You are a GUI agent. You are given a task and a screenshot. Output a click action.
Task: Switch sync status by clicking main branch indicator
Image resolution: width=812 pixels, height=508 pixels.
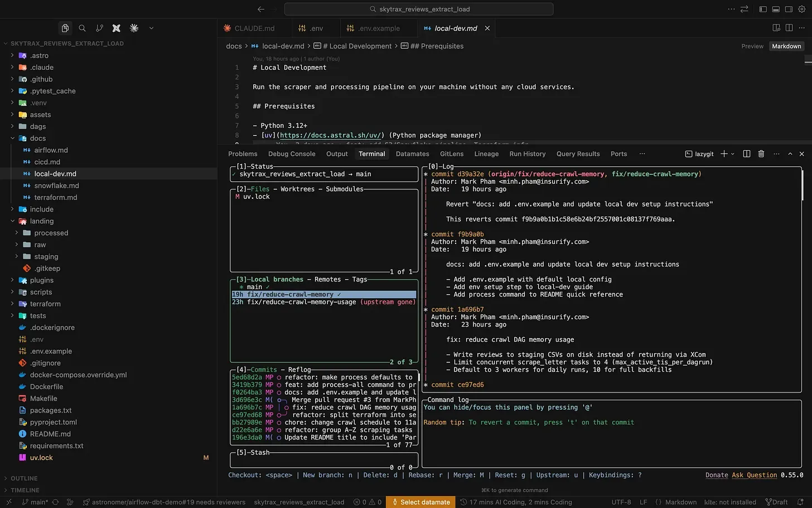tap(35, 502)
